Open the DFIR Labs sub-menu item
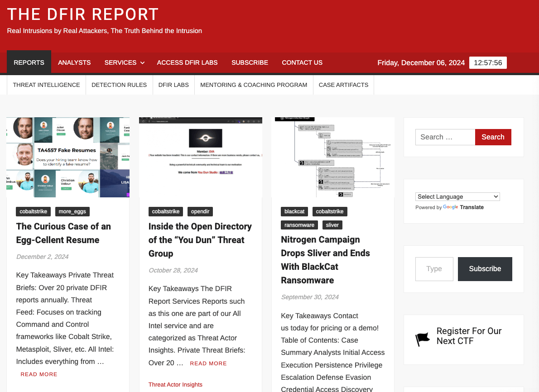The height and width of the screenshot is (392, 539). click(x=173, y=85)
